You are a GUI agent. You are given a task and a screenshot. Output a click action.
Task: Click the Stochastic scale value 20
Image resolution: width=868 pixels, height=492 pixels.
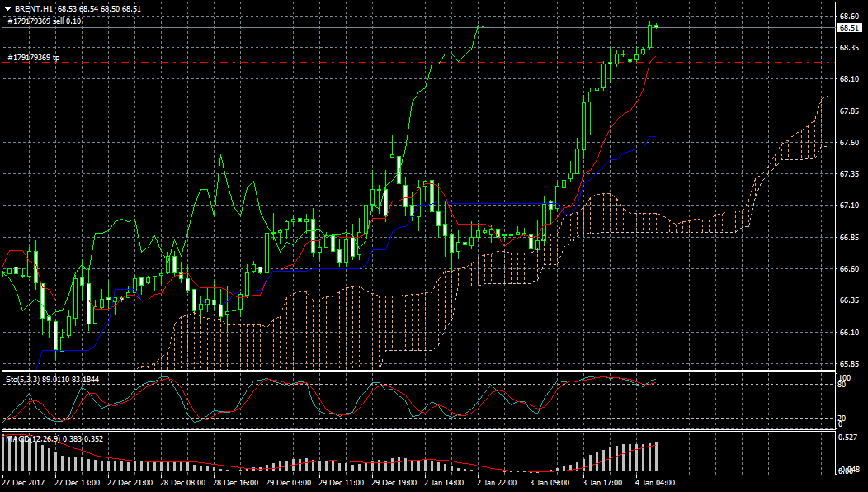pyautogui.click(x=842, y=418)
